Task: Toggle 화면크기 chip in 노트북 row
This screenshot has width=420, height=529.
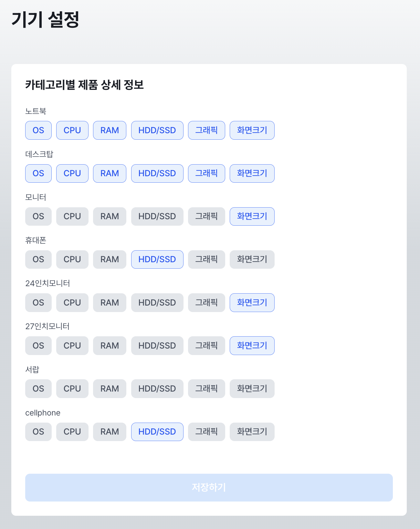Action: [252, 130]
